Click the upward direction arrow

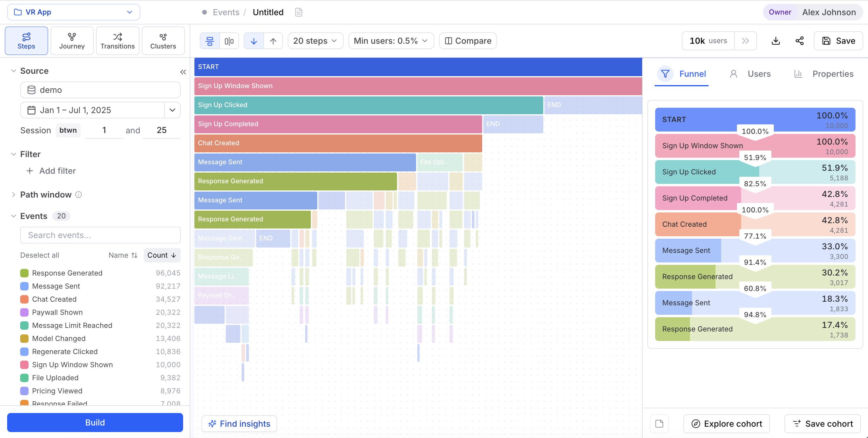coord(273,41)
